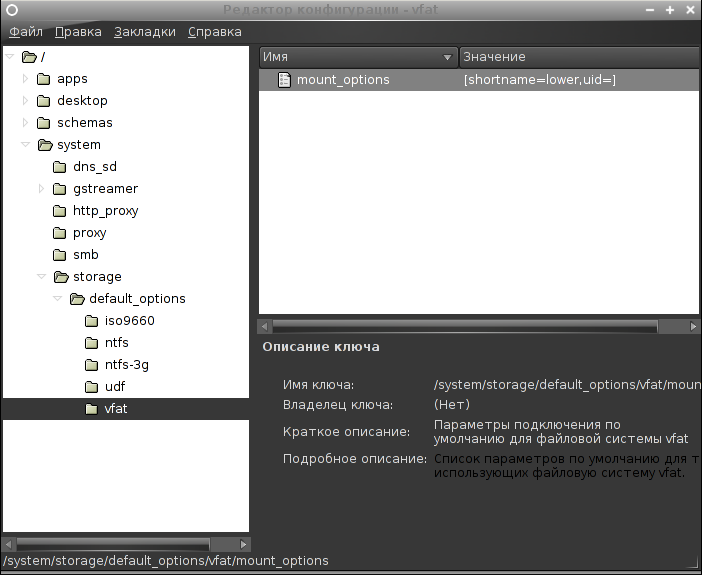Click the storage open-folder icon
The height and width of the screenshot is (575, 702).
tap(61, 277)
